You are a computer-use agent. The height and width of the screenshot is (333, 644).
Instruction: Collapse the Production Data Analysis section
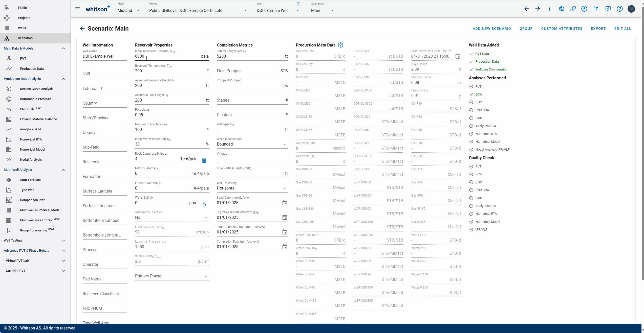point(63,79)
